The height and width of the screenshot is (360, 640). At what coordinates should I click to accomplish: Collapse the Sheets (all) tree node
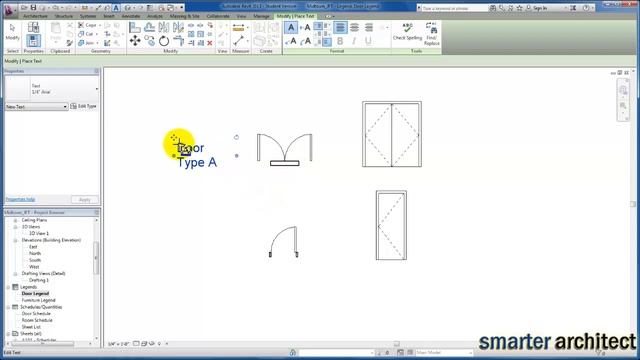tap(8, 334)
